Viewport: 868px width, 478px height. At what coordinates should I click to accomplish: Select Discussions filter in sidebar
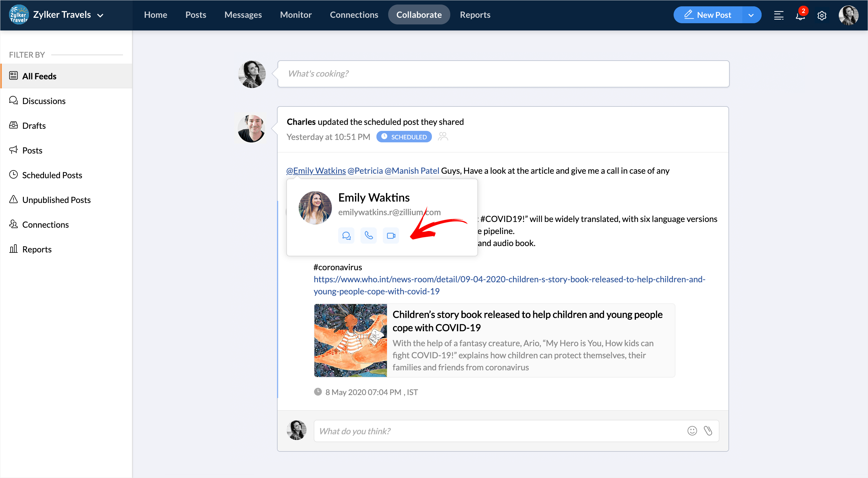click(44, 101)
